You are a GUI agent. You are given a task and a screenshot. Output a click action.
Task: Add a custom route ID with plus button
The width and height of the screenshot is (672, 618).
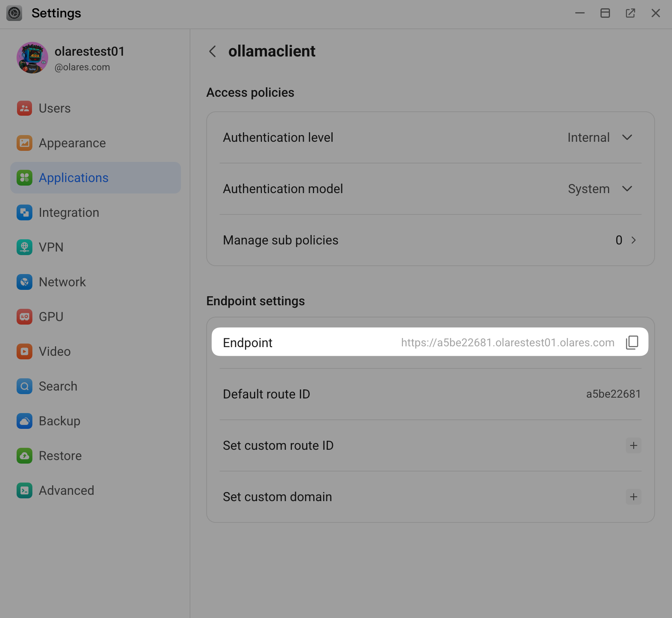[x=634, y=445]
